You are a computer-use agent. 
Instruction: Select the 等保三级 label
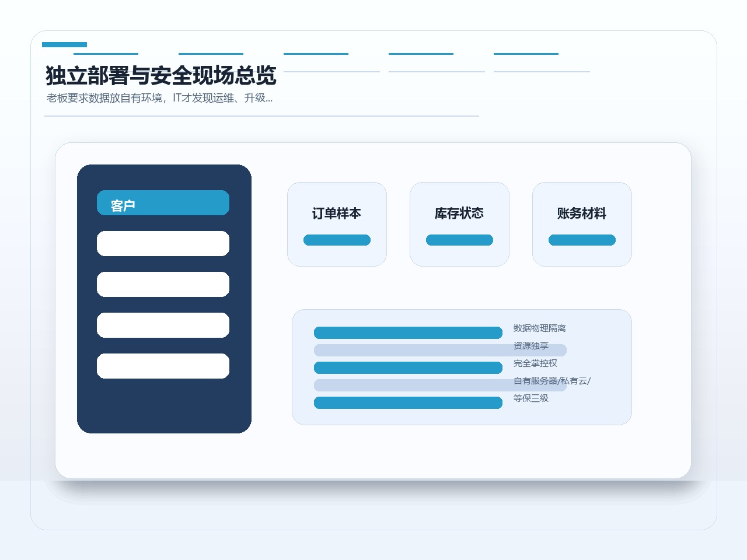point(531,398)
